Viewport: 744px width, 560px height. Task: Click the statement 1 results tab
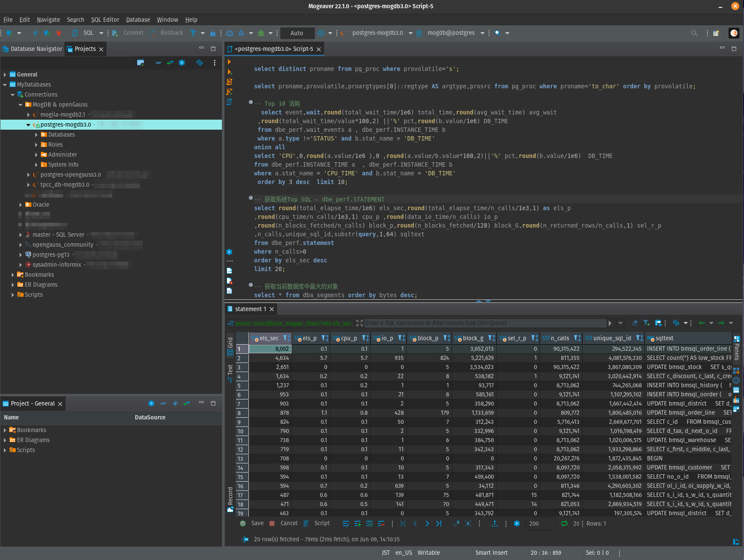[x=250, y=309]
